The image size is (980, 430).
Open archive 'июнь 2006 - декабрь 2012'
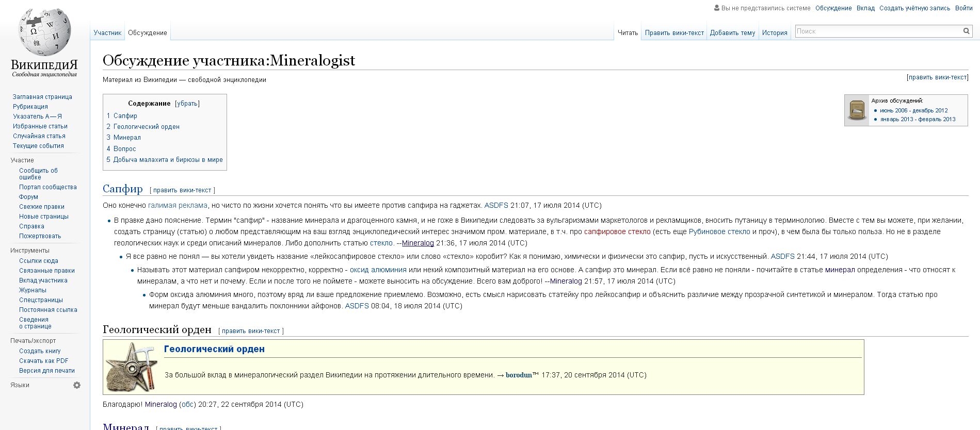pos(913,110)
